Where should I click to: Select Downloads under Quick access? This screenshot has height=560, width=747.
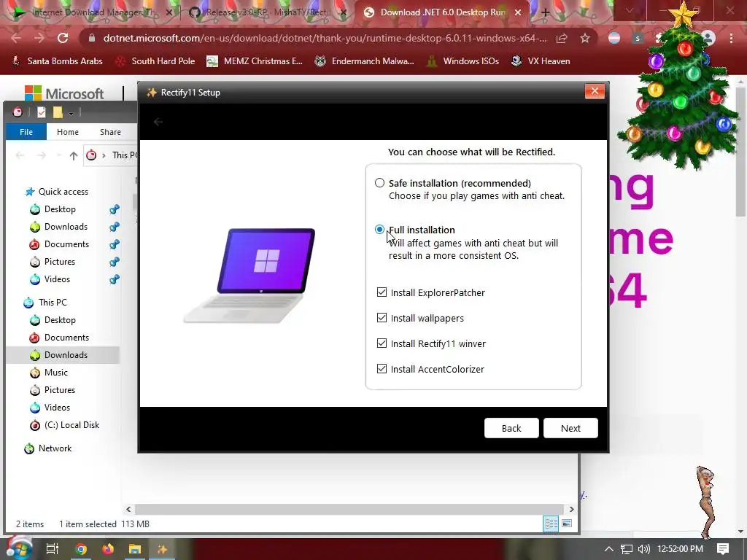coord(66,227)
